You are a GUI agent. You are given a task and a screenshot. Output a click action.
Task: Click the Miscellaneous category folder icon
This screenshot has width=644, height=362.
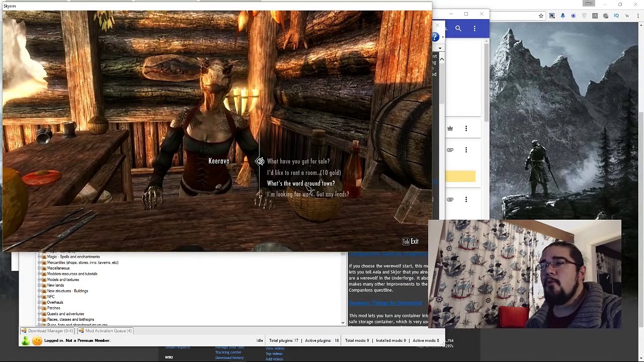(44, 268)
